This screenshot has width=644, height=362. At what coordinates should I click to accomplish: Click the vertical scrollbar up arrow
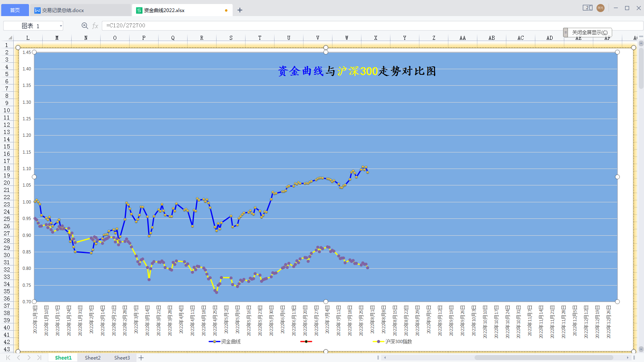pyautogui.click(x=641, y=44)
